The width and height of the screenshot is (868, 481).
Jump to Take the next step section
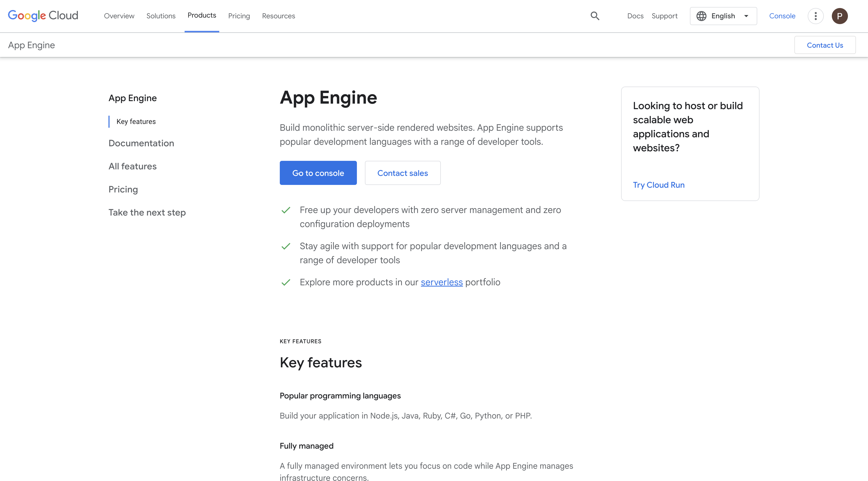(x=147, y=212)
